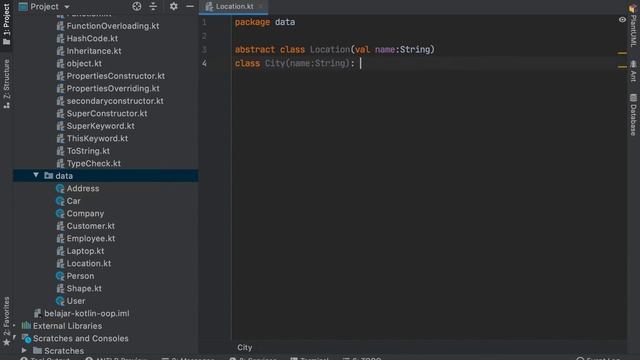The width and height of the screenshot is (640, 360).
Task: Click the Location class name in editor
Action: [x=329, y=49]
